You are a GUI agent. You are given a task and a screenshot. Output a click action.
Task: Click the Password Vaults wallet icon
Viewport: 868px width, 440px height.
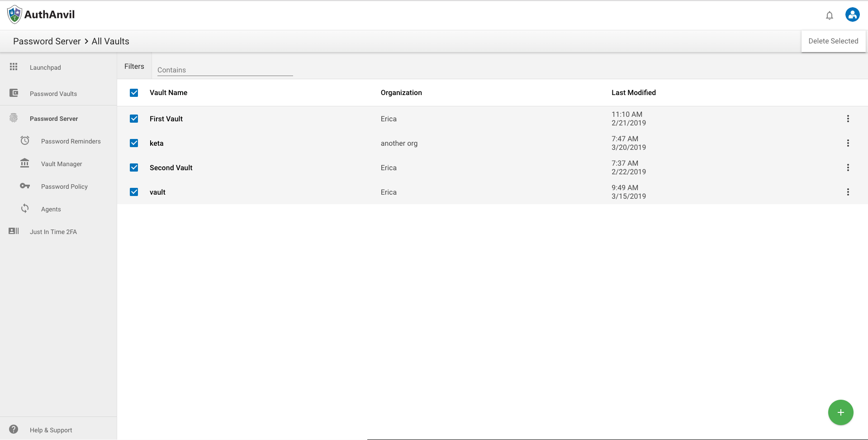point(14,93)
